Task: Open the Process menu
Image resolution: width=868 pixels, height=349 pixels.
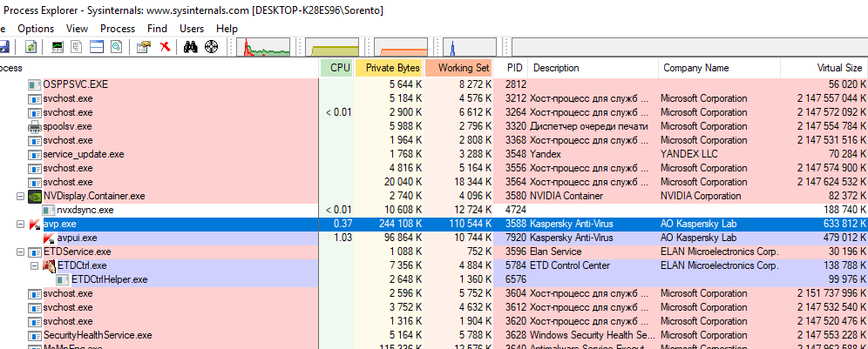Action: (x=118, y=29)
